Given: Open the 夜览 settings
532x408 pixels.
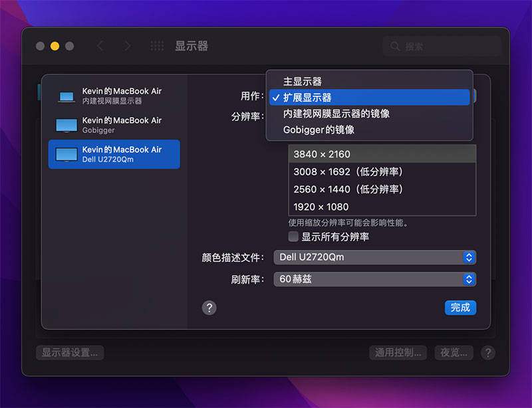Looking at the screenshot, I should pyautogui.click(x=454, y=353).
